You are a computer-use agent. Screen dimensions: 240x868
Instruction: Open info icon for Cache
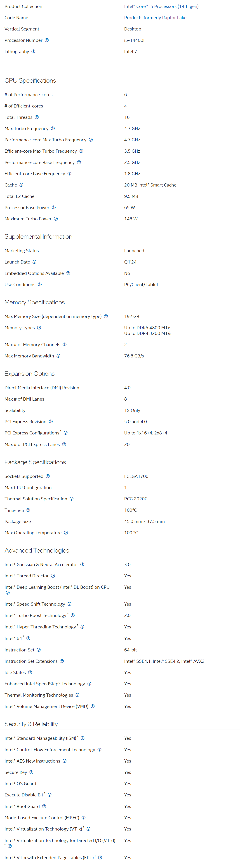point(21,185)
